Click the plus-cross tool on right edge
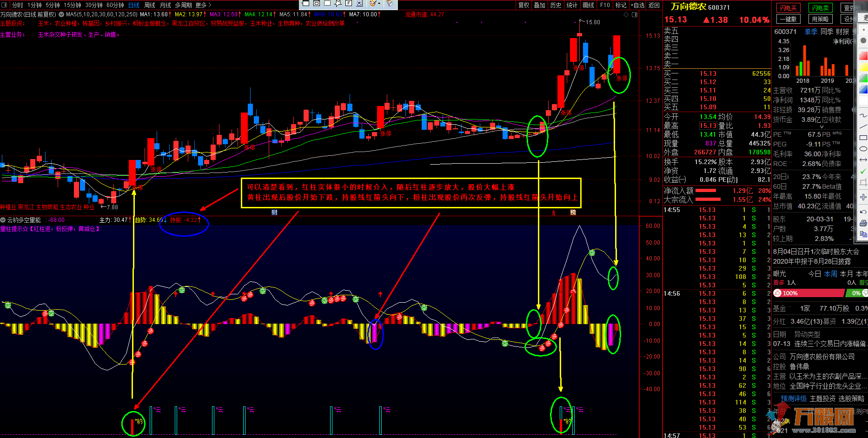 863,197
